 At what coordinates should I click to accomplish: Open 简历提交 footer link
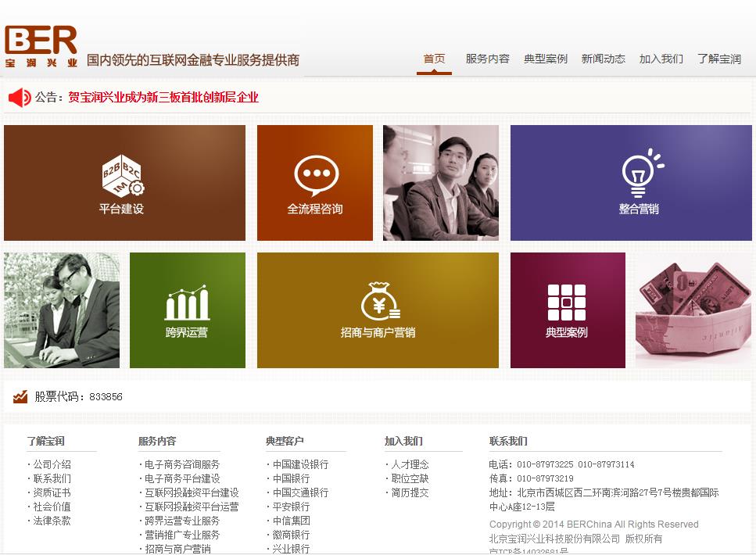pyautogui.click(x=410, y=492)
